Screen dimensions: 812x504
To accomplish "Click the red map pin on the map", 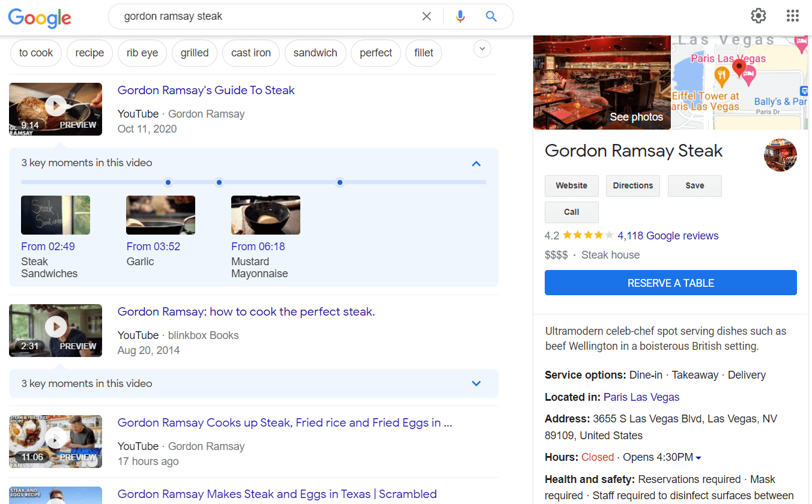I will point(739,67).
